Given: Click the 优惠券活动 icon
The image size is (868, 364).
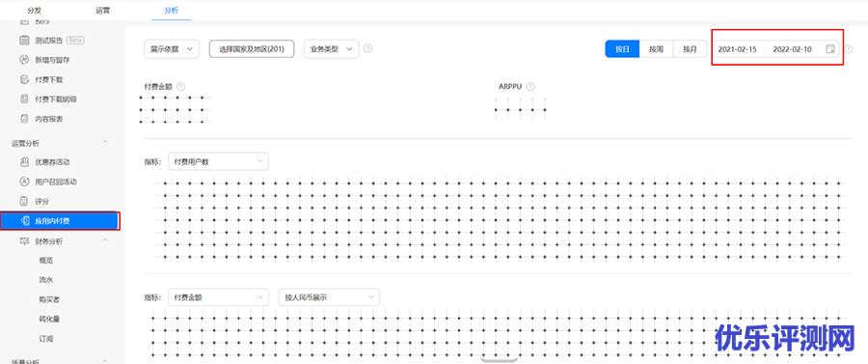Looking at the screenshot, I should (24, 162).
